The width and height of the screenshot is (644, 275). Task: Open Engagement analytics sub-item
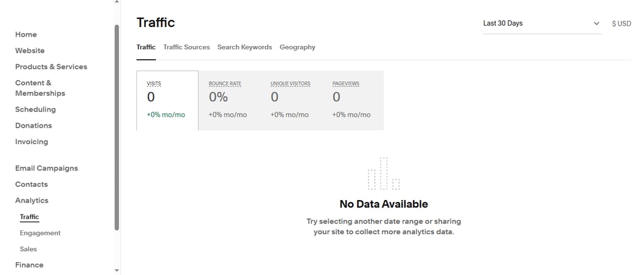[x=40, y=233]
